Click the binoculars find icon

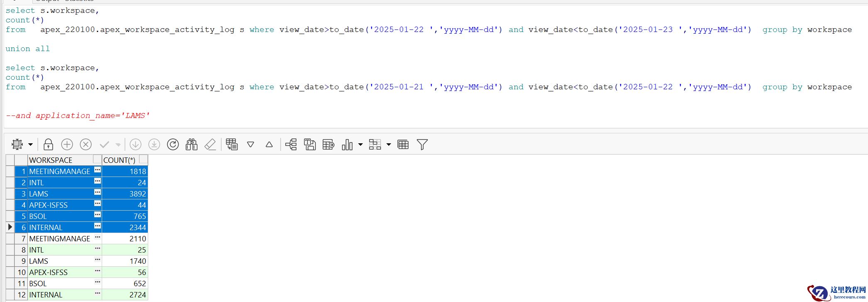191,145
